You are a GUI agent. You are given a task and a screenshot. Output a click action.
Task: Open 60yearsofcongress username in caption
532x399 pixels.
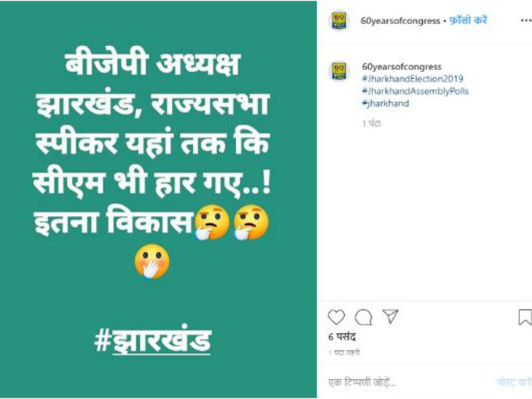coord(402,67)
